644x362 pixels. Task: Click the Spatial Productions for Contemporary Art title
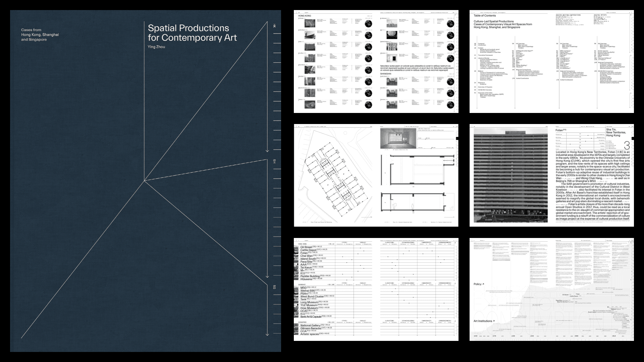tap(192, 33)
